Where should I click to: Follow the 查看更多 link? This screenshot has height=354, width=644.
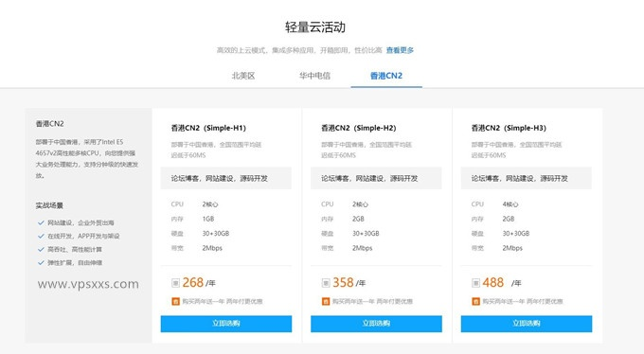(400, 50)
